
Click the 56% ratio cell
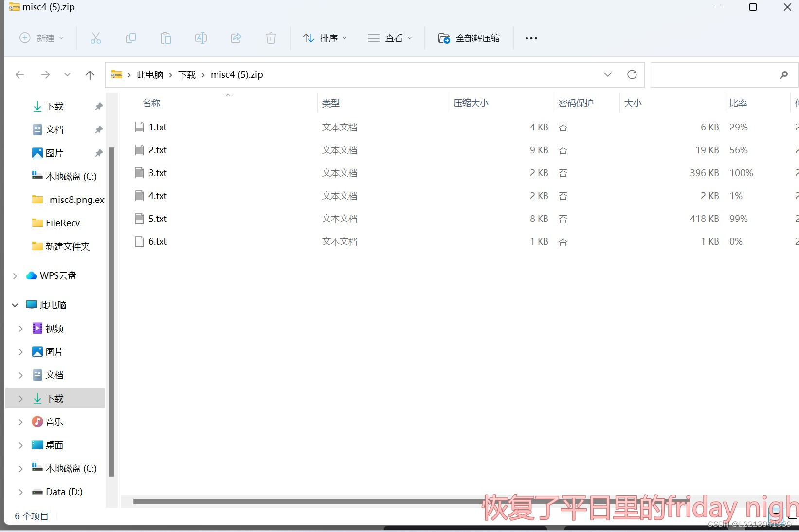[739, 150]
